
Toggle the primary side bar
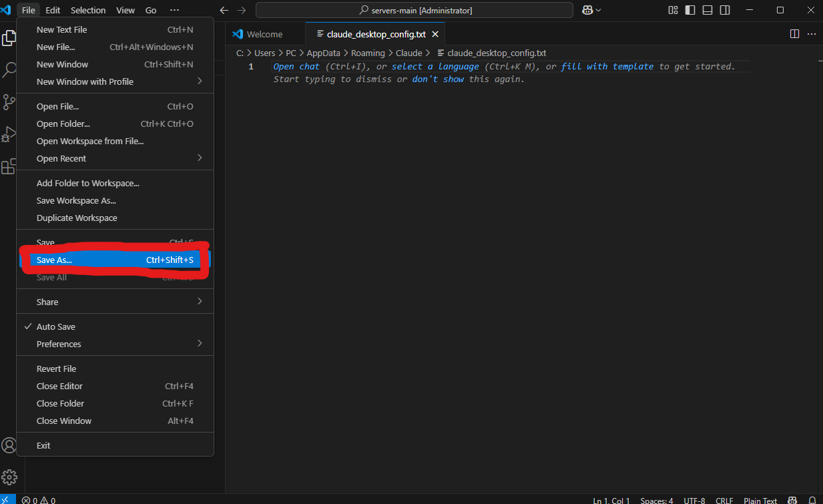tap(690, 10)
